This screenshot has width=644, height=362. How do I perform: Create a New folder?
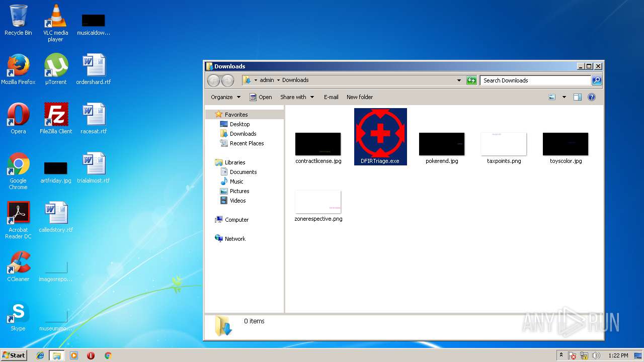[x=360, y=97]
